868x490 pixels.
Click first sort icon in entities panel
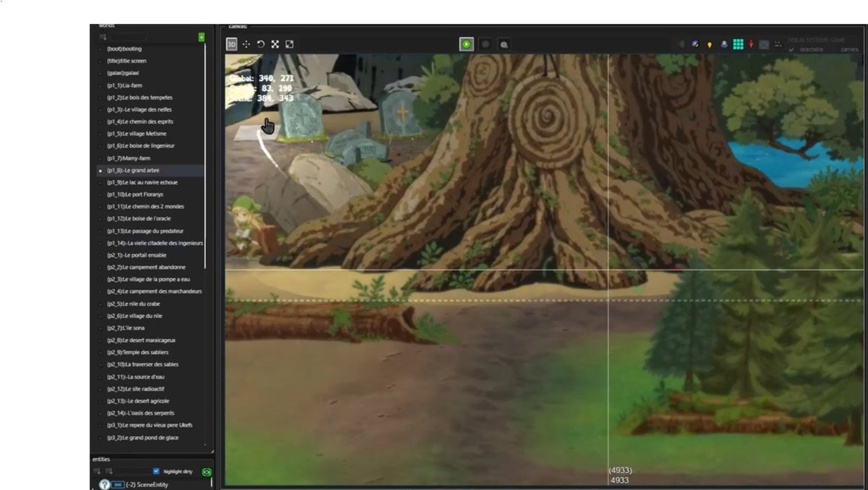[x=97, y=471]
